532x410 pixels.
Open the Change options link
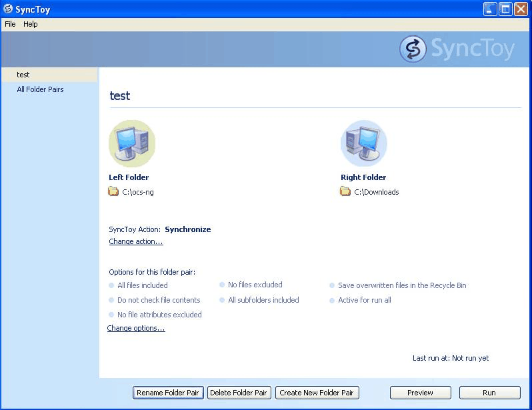136,328
